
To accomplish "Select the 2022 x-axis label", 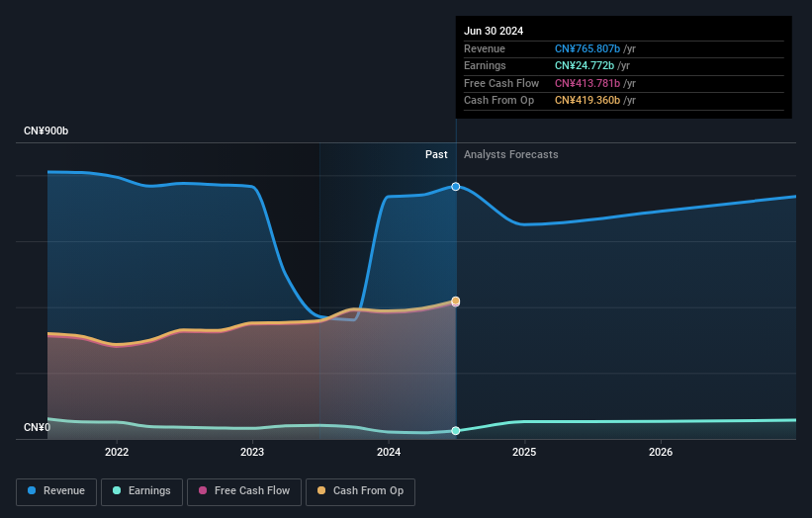I will (x=117, y=452).
